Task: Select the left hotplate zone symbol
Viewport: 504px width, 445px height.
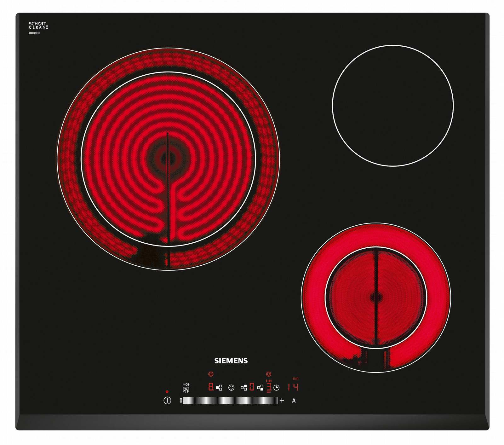Action: [219, 388]
